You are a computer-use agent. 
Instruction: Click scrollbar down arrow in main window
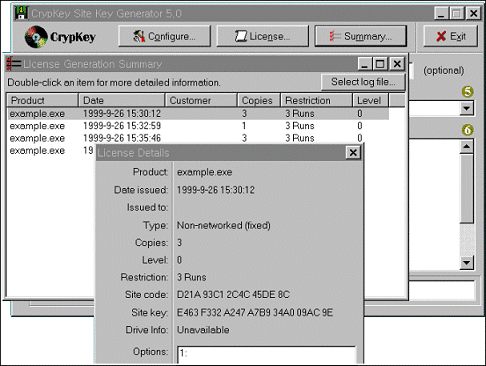tap(467, 263)
